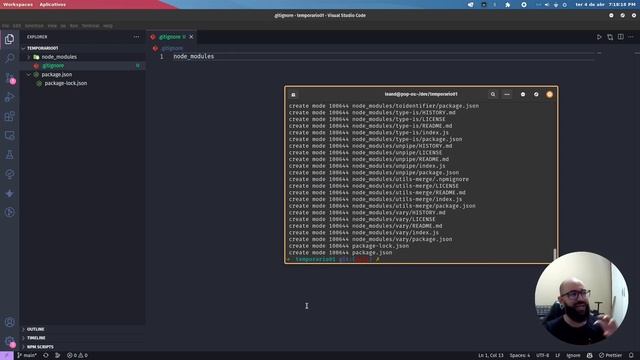The width and height of the screenshot is (640, 360).
Task: Change end of line sequence LF
Action: 558,356
